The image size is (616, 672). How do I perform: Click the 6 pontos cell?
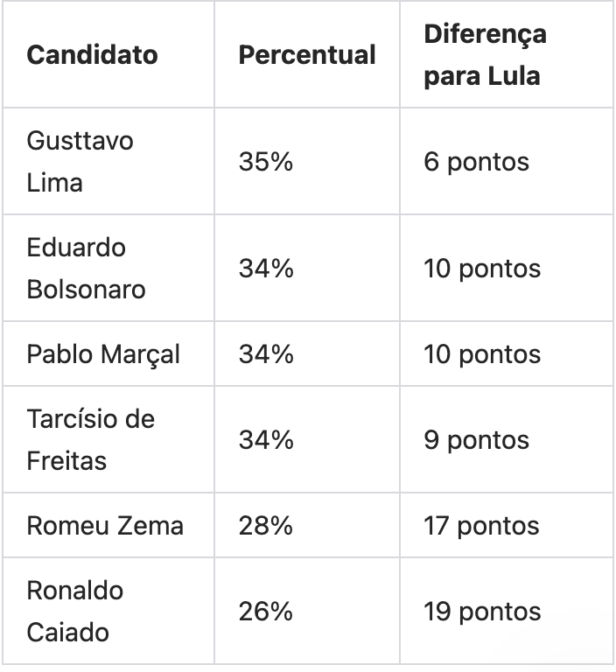476,162
